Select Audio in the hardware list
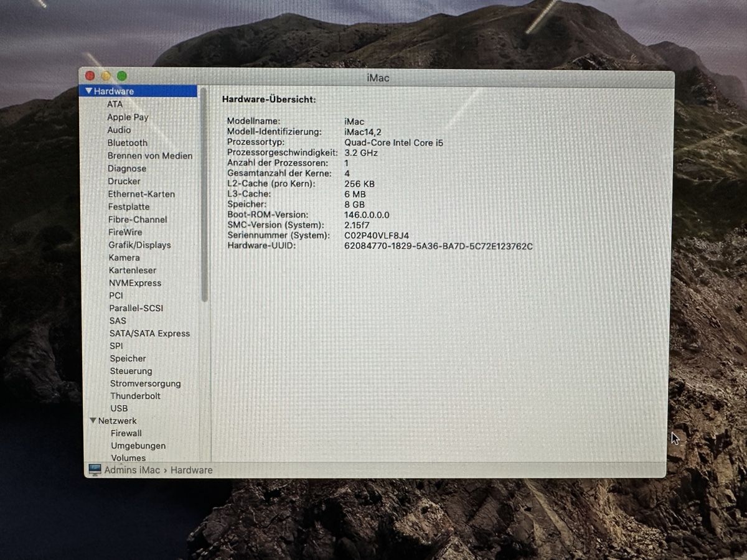Viewport: 747px width, 560px height. tap(119, 129)
